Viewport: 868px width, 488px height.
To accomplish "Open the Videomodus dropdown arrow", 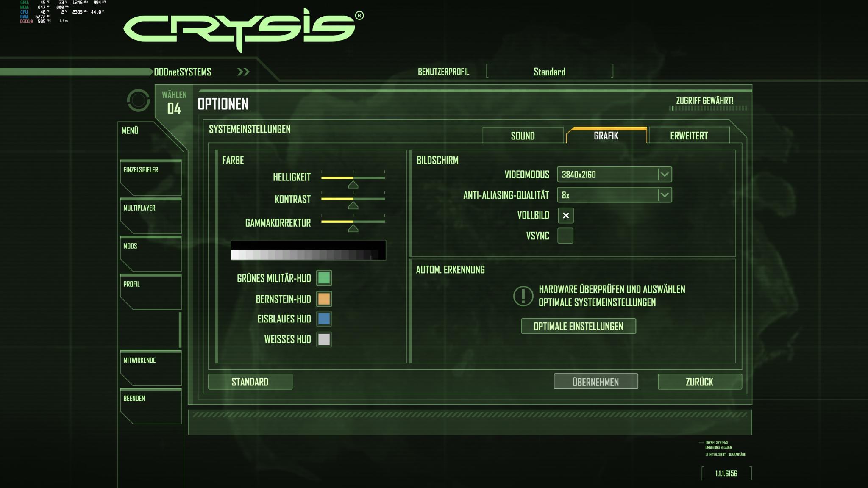I will (x=665, y=174).
